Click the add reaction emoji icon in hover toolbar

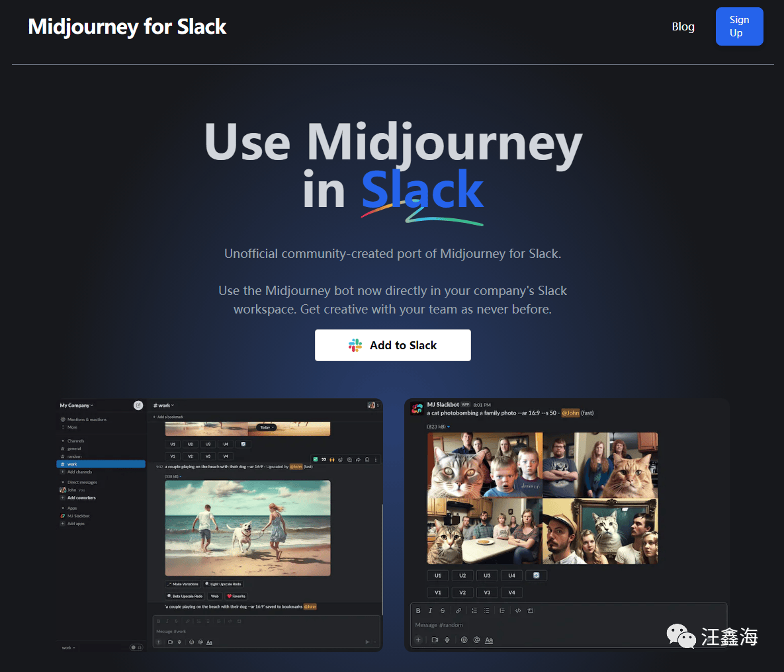coord(341,459)
